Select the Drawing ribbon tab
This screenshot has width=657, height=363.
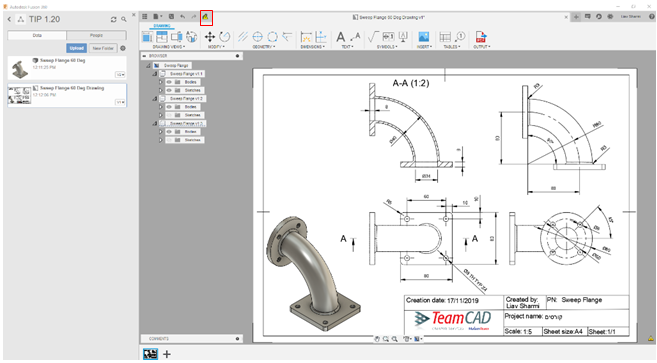click(162, 26)
